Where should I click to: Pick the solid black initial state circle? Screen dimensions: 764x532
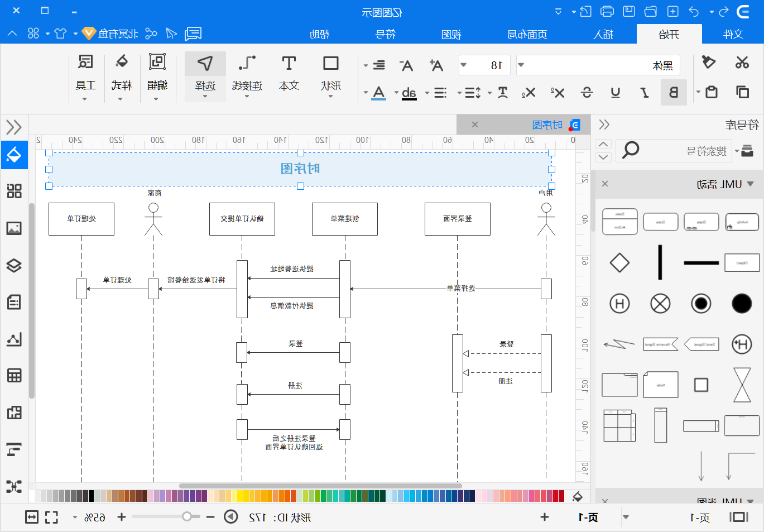point(742,304)
